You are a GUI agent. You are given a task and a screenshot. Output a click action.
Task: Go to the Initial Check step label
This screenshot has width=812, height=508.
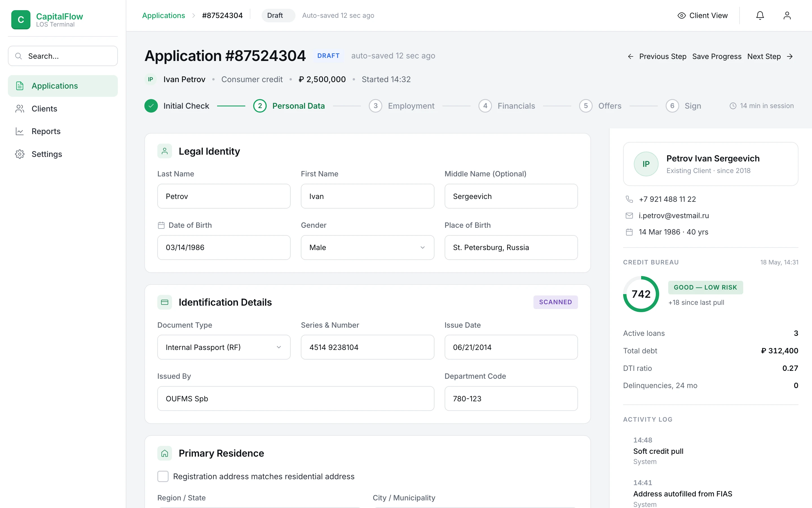tap(186, 106)
